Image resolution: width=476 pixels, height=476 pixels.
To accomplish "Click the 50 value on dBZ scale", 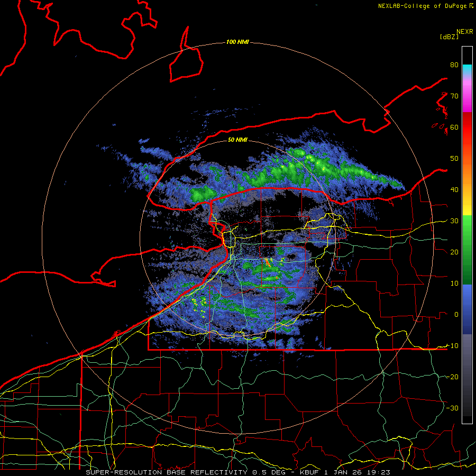I will (454, 159).
